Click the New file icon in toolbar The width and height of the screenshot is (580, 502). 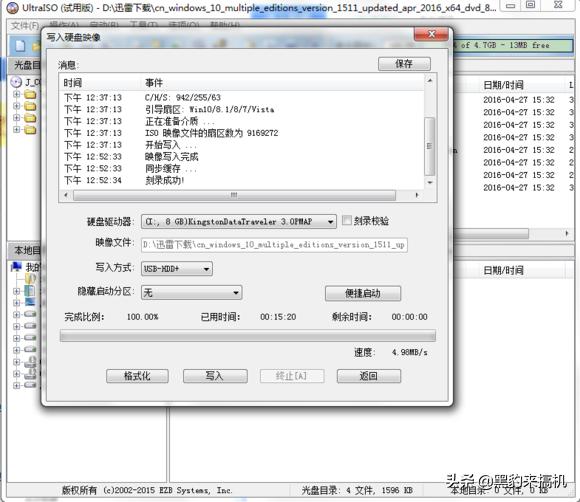pos(20,46)
